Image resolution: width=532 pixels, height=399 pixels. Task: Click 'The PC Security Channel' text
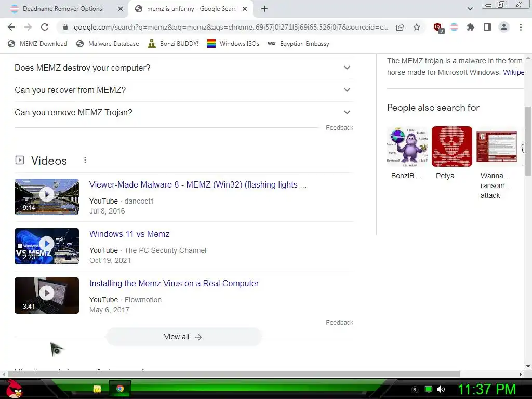pyautogui.click(x=165, y=250)
